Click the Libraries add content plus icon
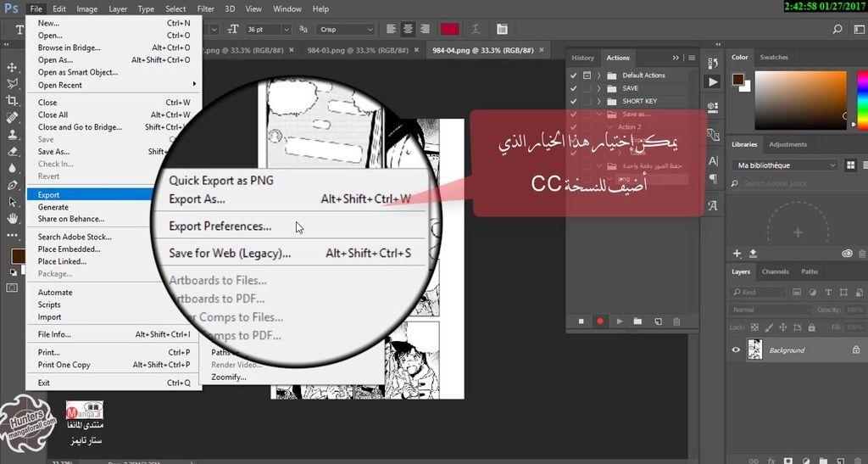The image size is (868, 464). pos(737,254)
